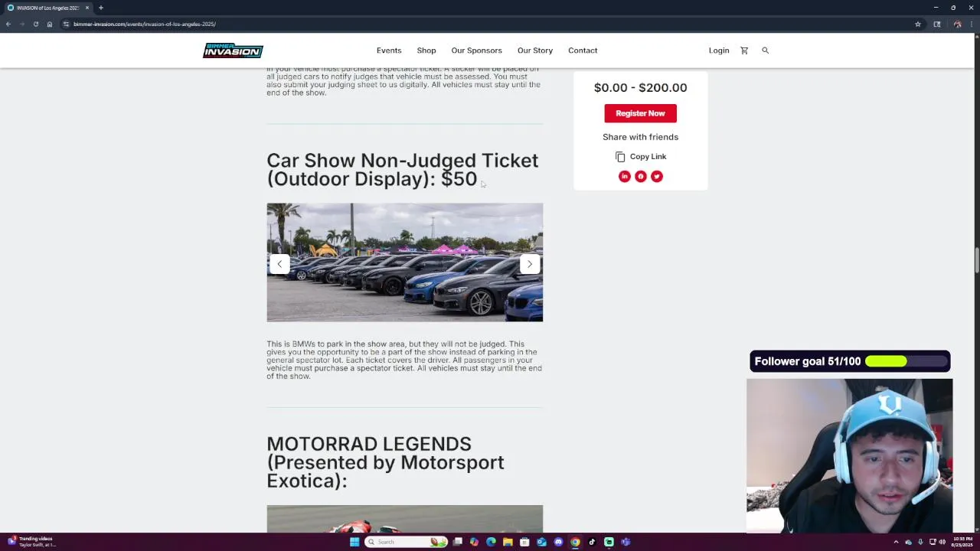
Task: Go back in the browser
Action: 8,24
